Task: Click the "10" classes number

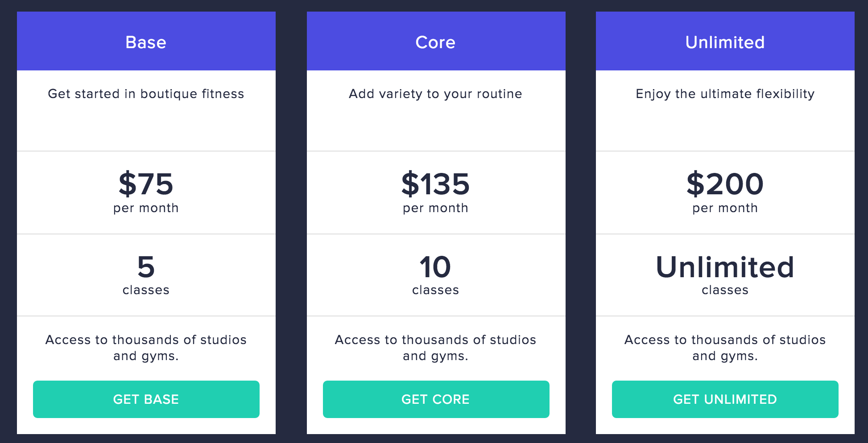Action: [435, 267]
